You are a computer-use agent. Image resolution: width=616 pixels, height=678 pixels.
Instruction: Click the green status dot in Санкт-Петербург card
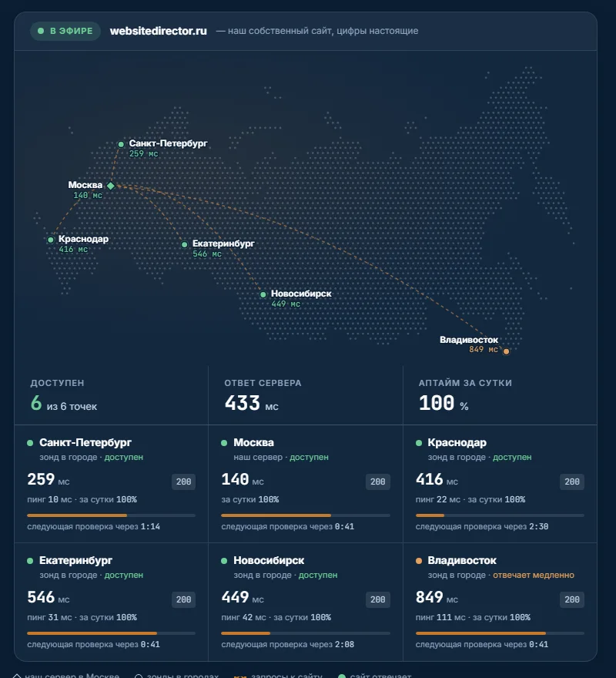(x=30, y=443)
